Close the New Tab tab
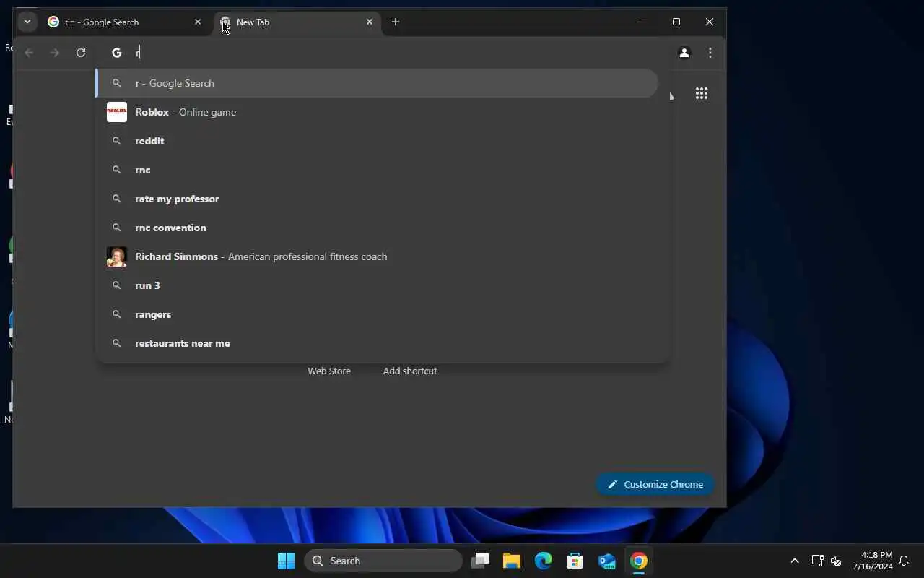 click(370, 22)
